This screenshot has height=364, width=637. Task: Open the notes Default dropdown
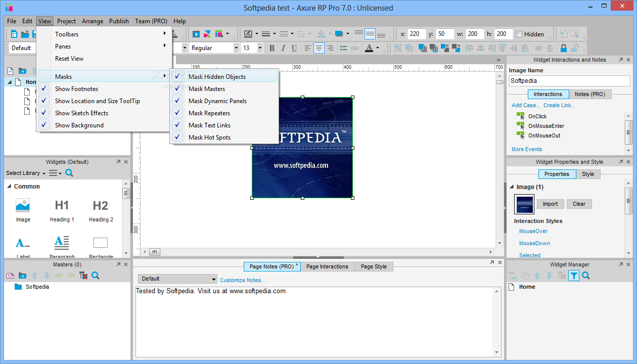pyautogui.click(x=177, y=279)
